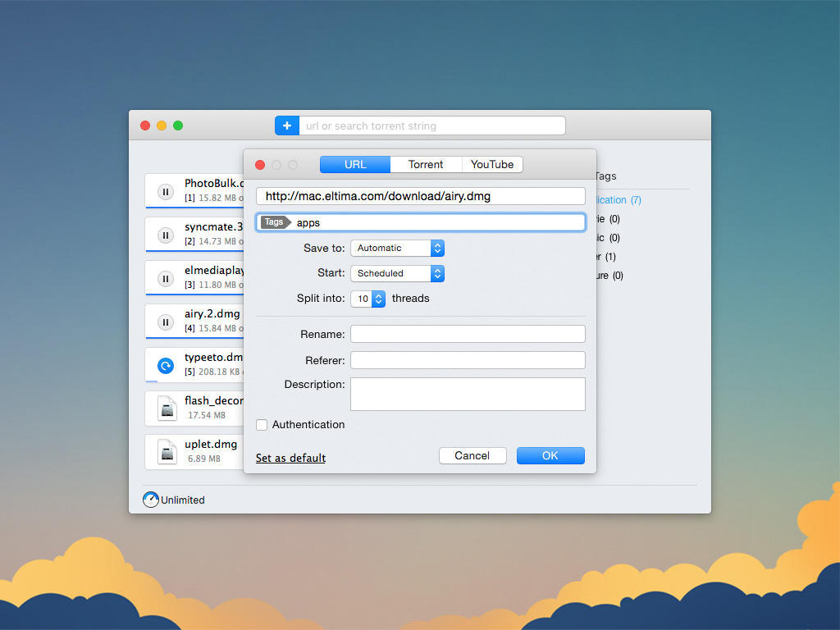Click the uplet.dmg file icon
This screenshot has height=630, width=840.
click(x=167, y=452)
